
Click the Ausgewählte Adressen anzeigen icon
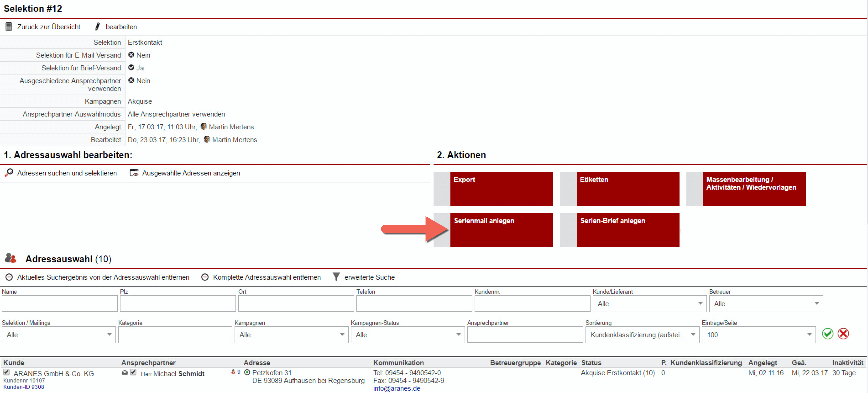click(134, 172)
